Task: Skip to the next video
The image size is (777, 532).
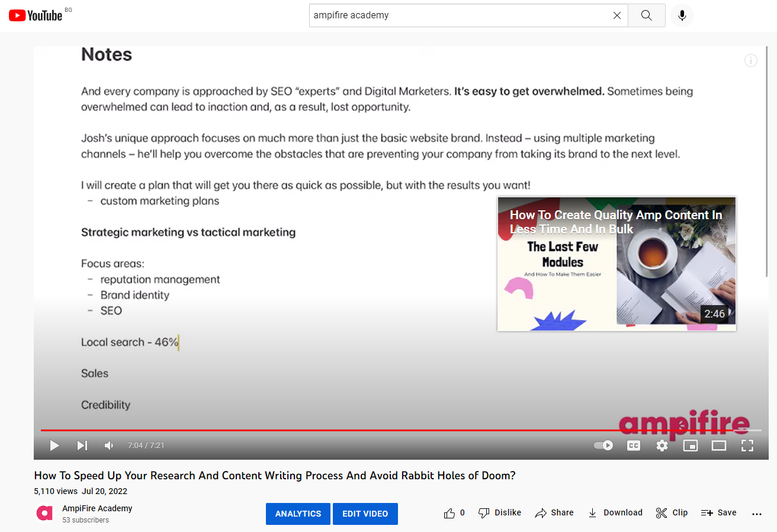Action: (x=82, y=446)
